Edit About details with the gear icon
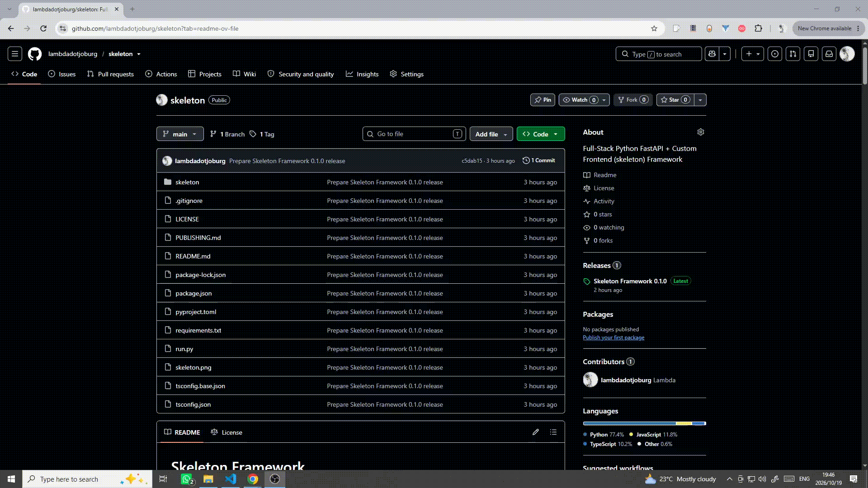868x488 pixels. (x=701, y=132)
